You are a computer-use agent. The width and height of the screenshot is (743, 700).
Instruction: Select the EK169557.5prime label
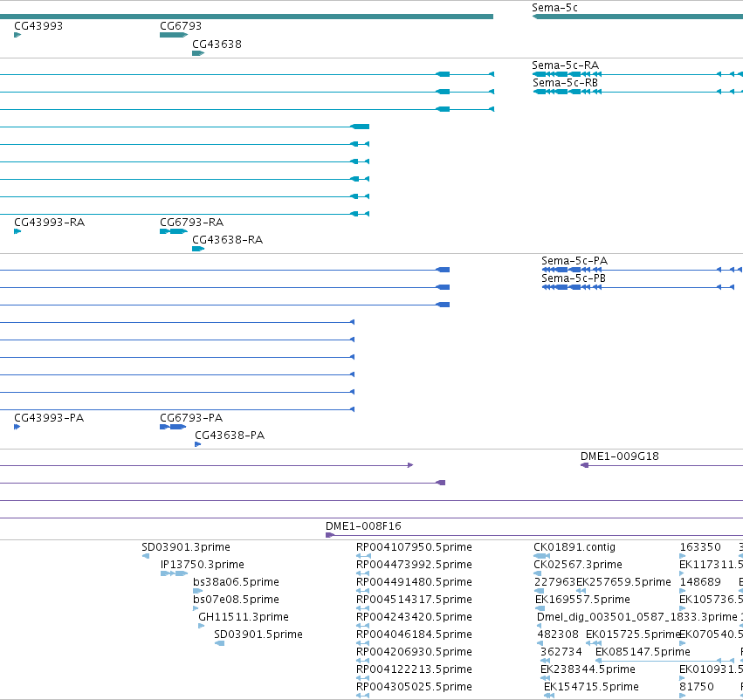pos(582,600)
